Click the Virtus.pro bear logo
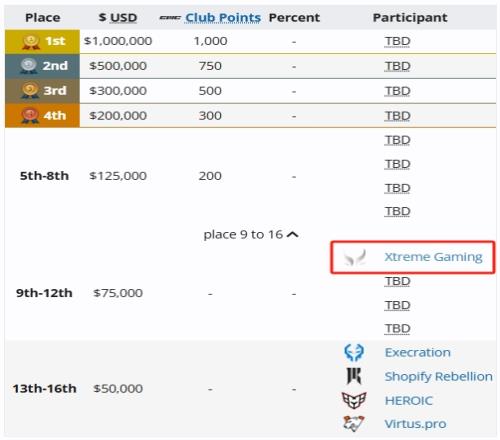Image resolution: width=500 pixels, height=440 pixels. click(354, 424)
